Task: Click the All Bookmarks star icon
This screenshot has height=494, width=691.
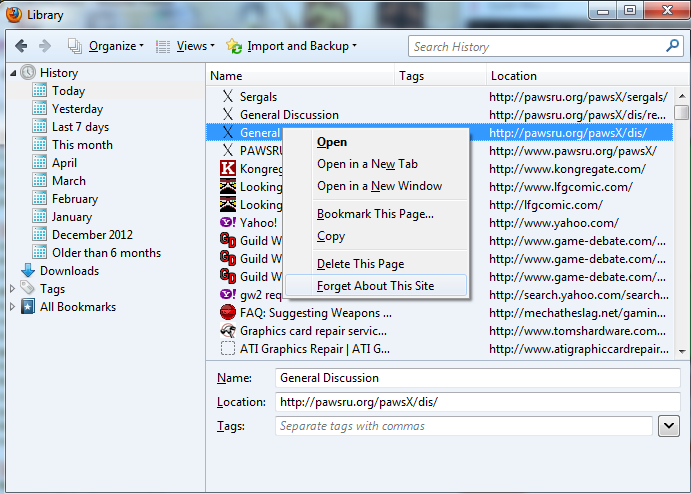Action: (28, 307)
